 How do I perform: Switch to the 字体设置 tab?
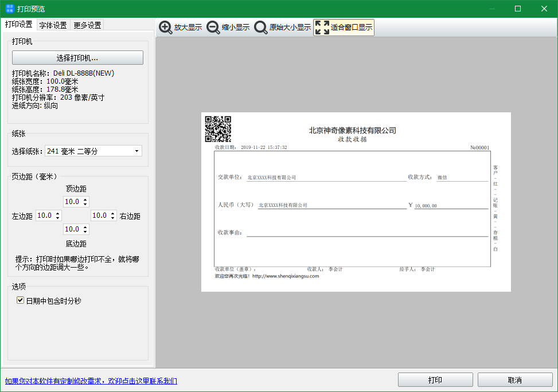[x=53, y=25]
